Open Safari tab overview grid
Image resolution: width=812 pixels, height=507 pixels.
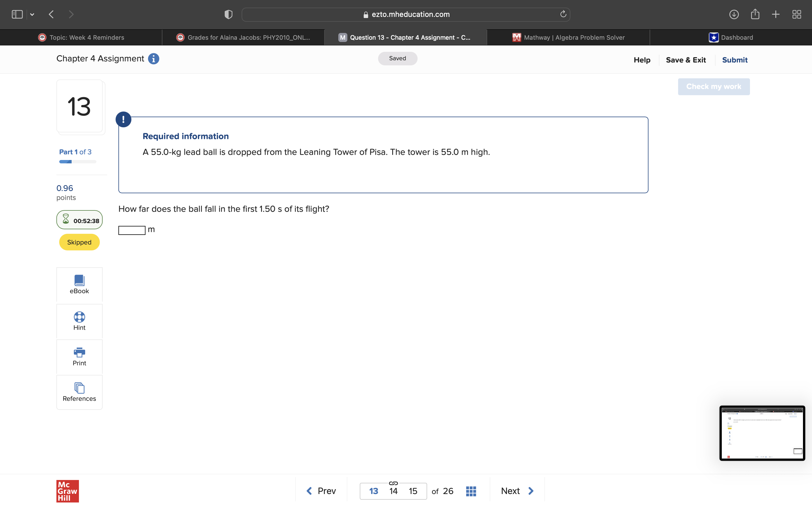pyautogui.click(x=796, y=14)
